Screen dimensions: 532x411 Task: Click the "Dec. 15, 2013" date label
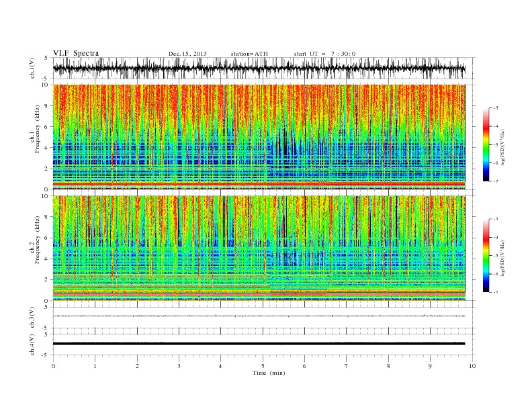tap(187, 54)
